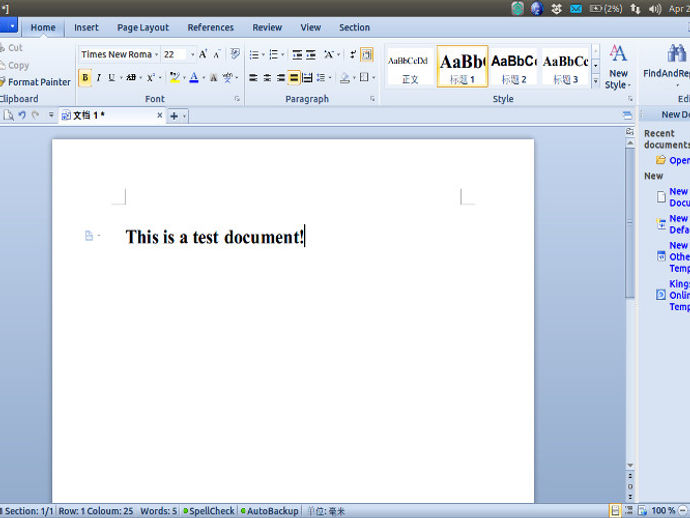
Task: Expand bullet list style arrow
Action: (263, 55)
